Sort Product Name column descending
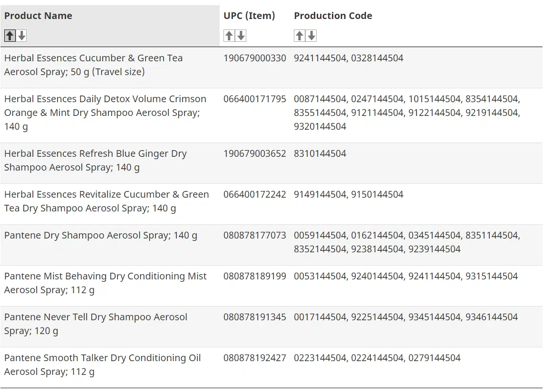Viewport: 543px width, 392px height. (x=22, y=36)
